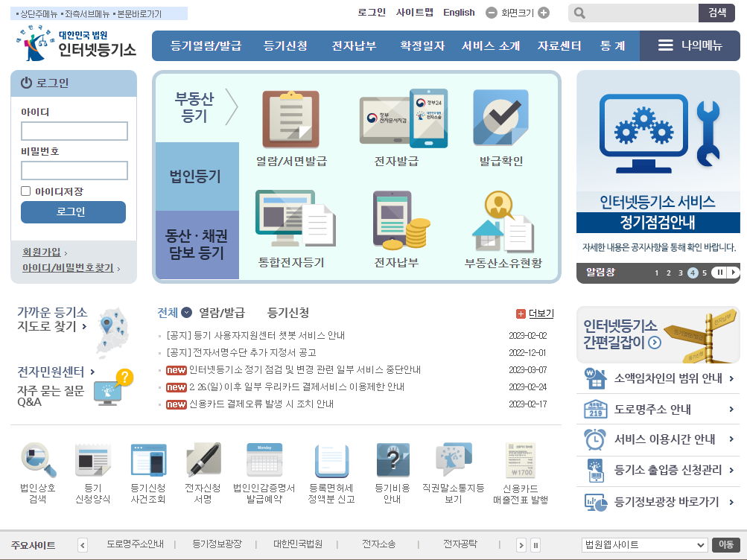Open the 전자발급 tablet and phone icon
The width and height of the screenshot is (747, 560).
pos(403,118)
